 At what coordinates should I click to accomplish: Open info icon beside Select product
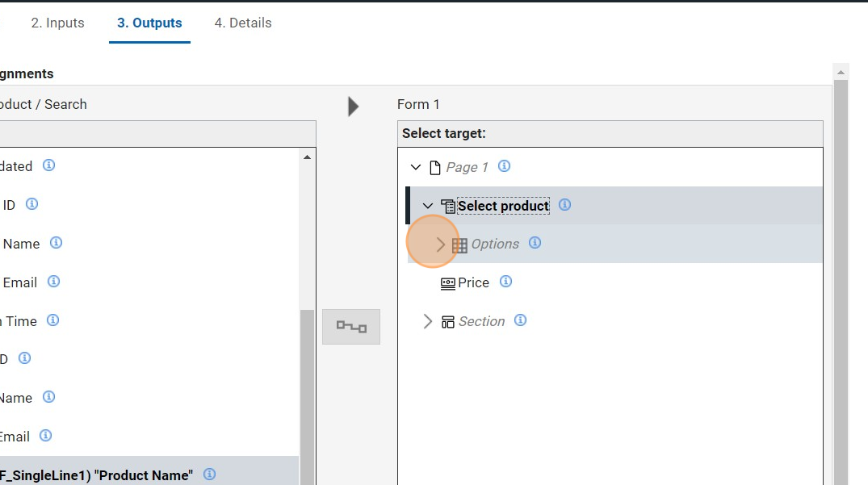[564, 205]
